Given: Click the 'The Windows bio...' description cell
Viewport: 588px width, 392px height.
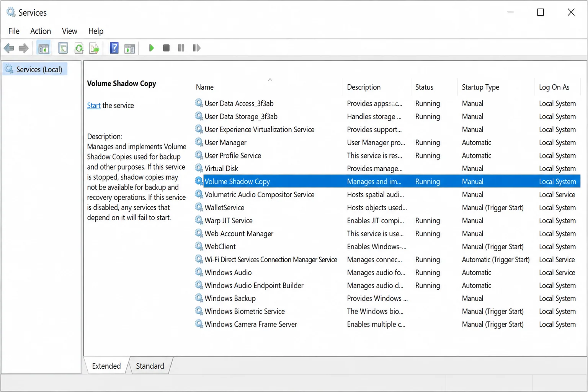Looking at the screenshot, I should (375, 311).
